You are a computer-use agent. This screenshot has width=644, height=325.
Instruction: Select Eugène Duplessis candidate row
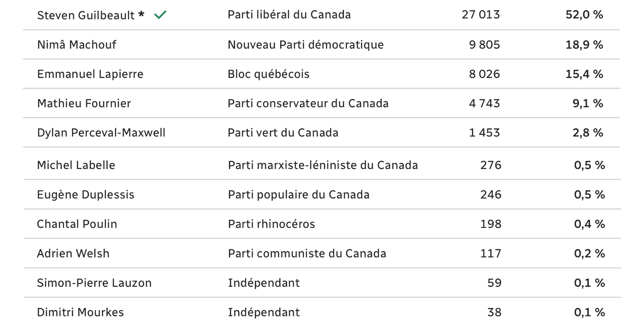[322, 195]
